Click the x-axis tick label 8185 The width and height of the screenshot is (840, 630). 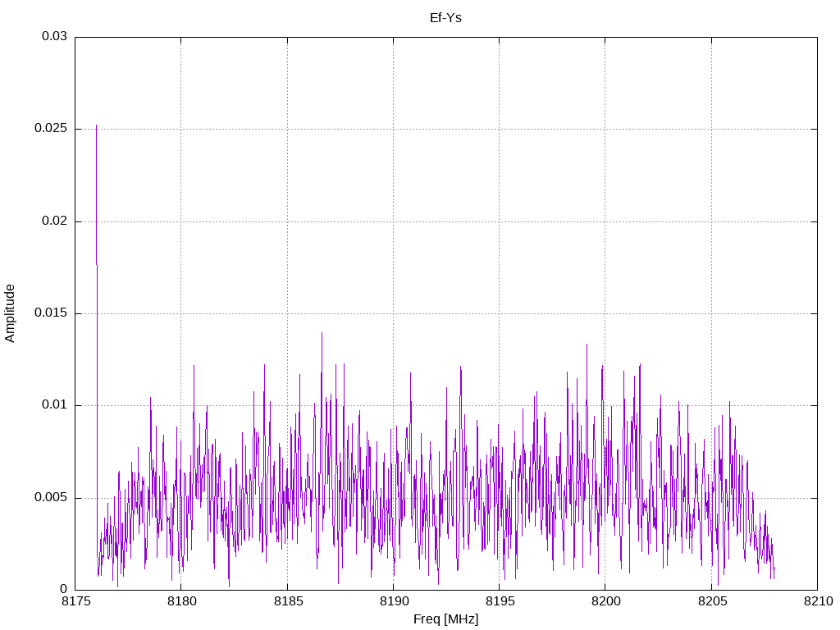click(288, 601)
